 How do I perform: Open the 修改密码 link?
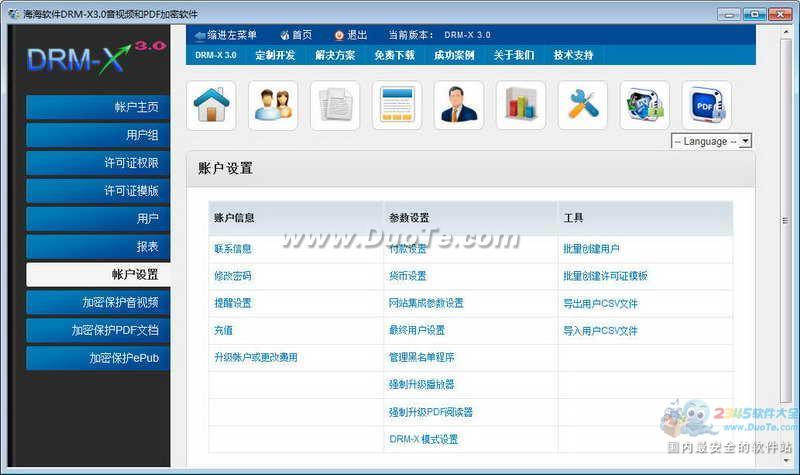pos(233,276)
